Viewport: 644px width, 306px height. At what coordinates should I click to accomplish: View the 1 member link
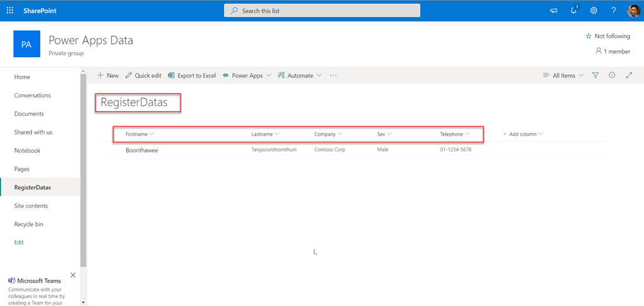613,52
